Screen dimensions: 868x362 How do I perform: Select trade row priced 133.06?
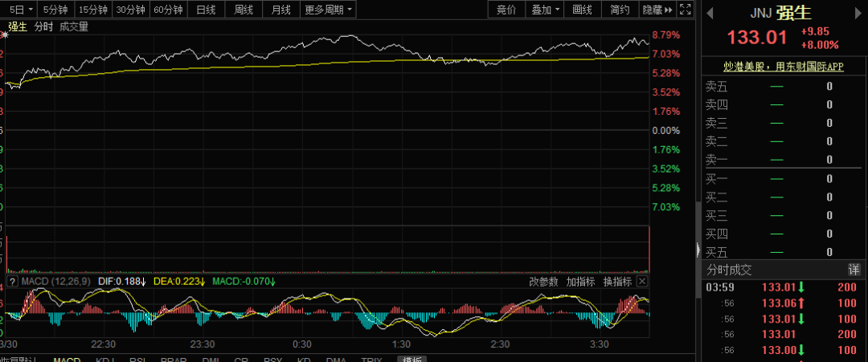click(782, 303)
